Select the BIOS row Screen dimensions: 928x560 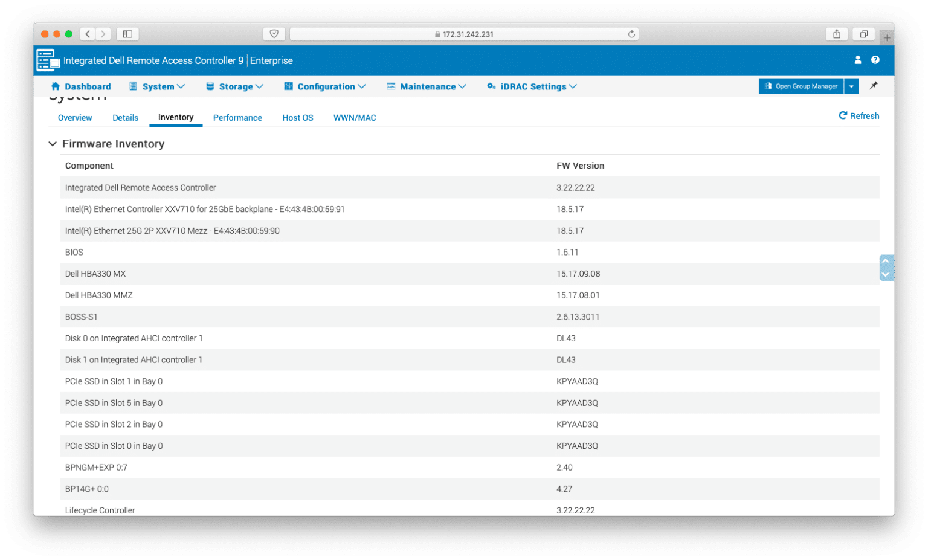click(470, 253)
